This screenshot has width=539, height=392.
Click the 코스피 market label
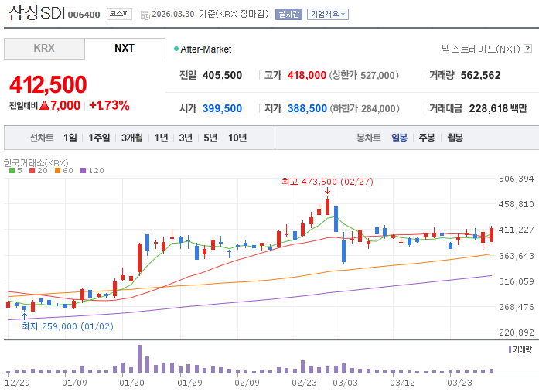click(119, 14)
